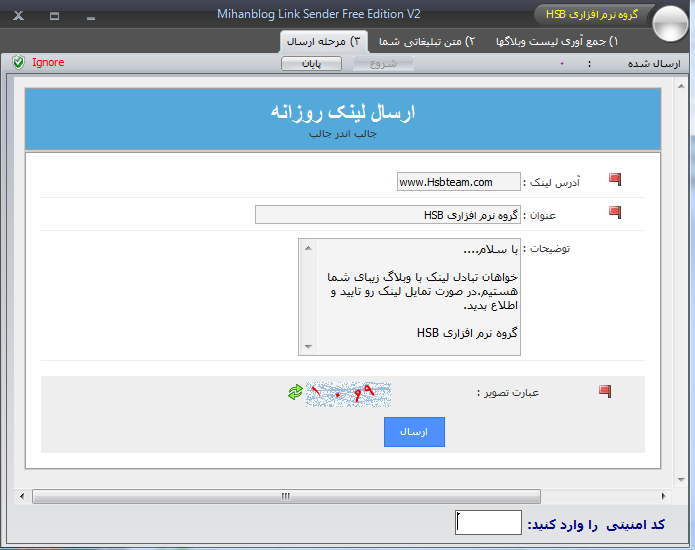Click the گروه نرم افزاری HSB title badge
The height and width of the screenshot is (550, 695).
tap(589, 14)
